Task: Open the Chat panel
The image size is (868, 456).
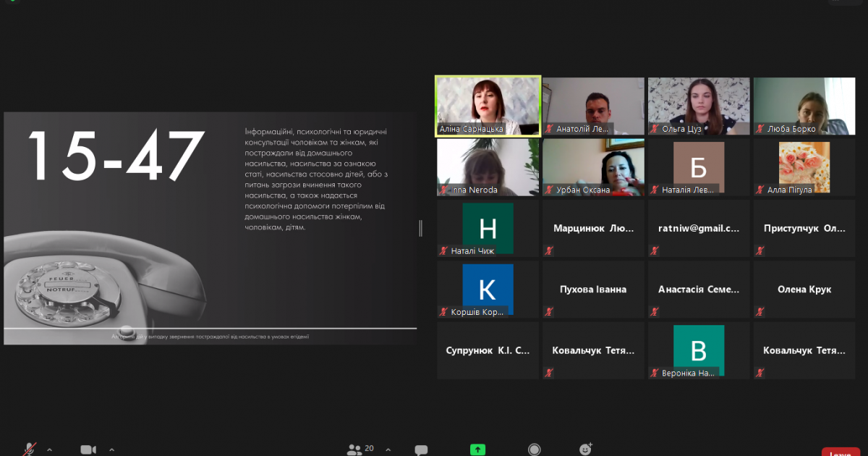Action: (421, 449)
